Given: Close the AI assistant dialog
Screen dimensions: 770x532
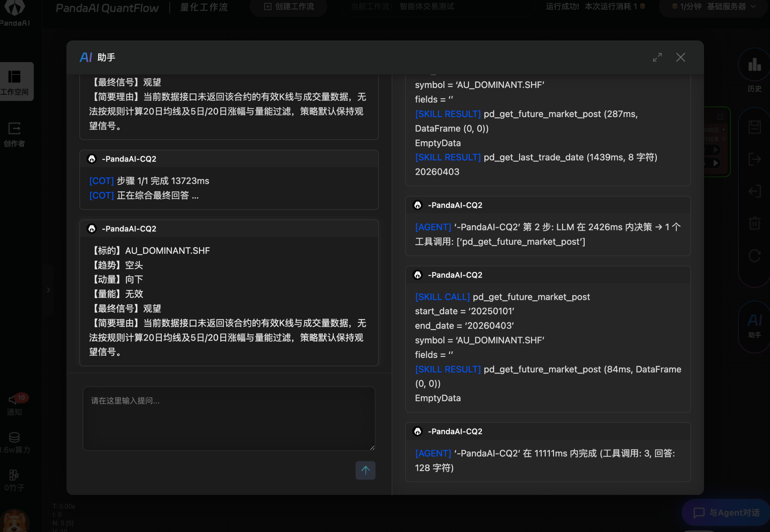Looking at the screenshot, I should click(680, 57).
